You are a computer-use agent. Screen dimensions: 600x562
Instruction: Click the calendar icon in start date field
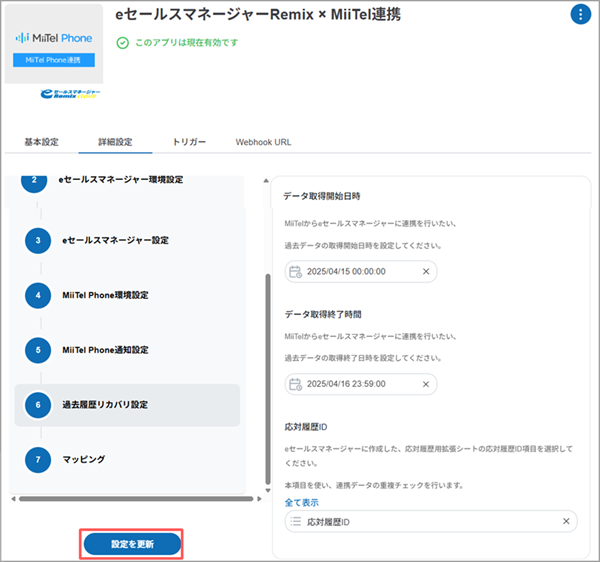point(294,271)
